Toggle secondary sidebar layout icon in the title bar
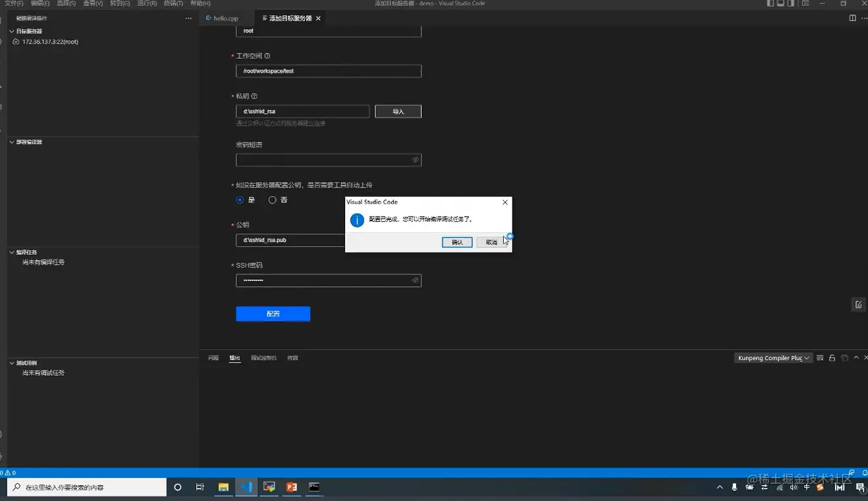Image resolution: width=868 pixels, height=501 pixels. tap(791, 3)
